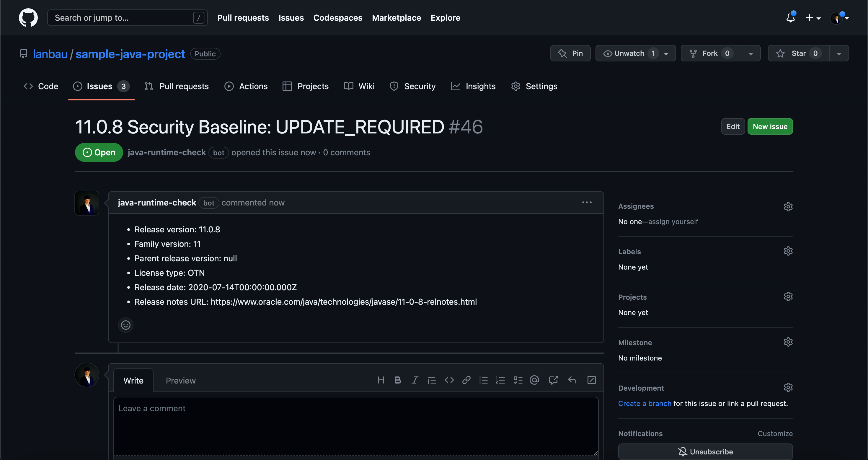
Task: Expand the Unwatch notifications dropdown
Action: pyautogui.click(x=635, y=53)
